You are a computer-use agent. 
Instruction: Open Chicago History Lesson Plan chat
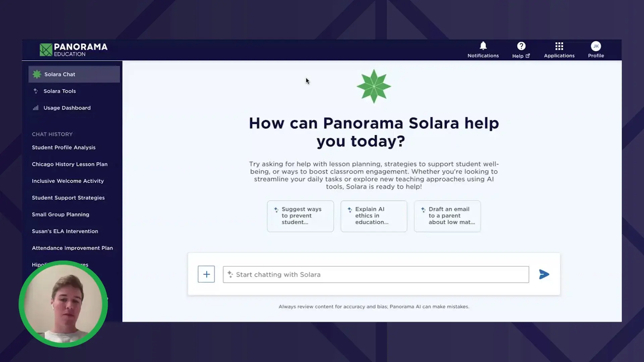tap(69, 164)
